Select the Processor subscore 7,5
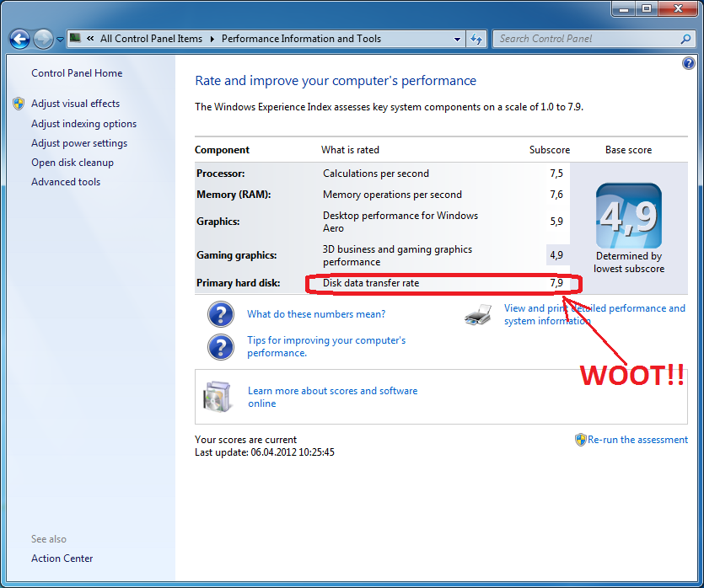704x588 pixels. (556, 174)
